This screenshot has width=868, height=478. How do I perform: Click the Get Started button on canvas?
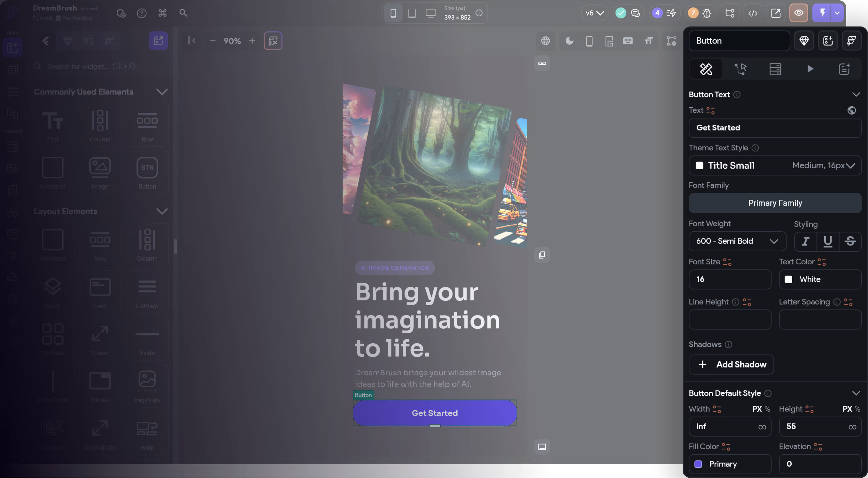[x=435, y=413]
